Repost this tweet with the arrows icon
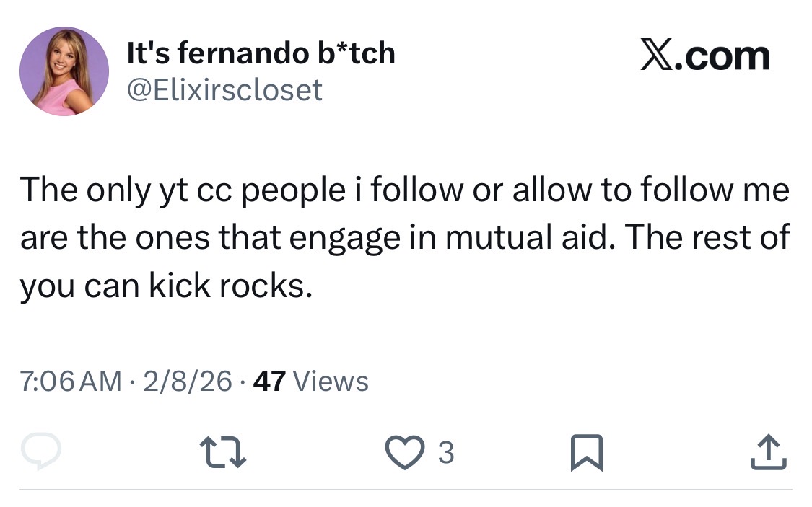Screen dimensions: 812x507 223,452
